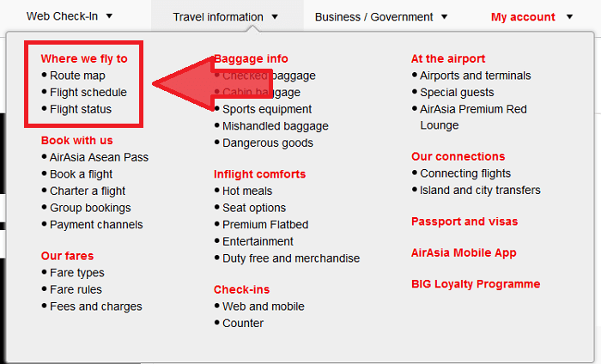Select AirAsia Asean Pass link
Screen dimensions: 601x364
click(99, 157)
